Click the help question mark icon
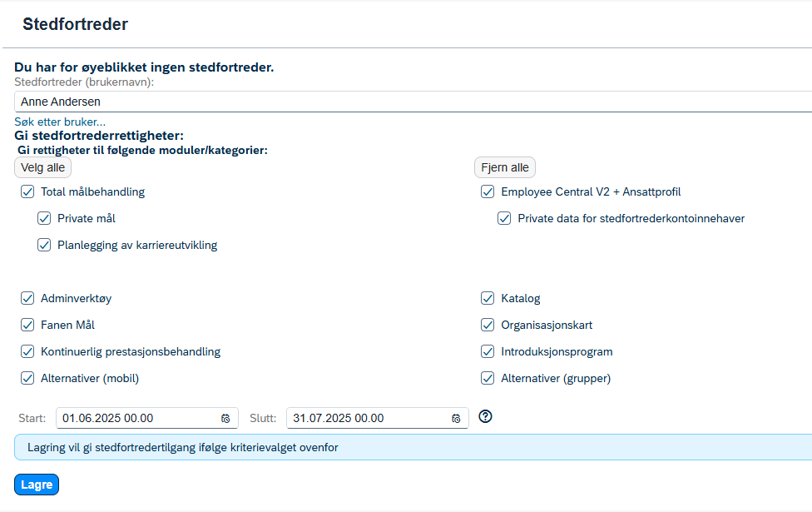812x512 pixels. (485, 416)
